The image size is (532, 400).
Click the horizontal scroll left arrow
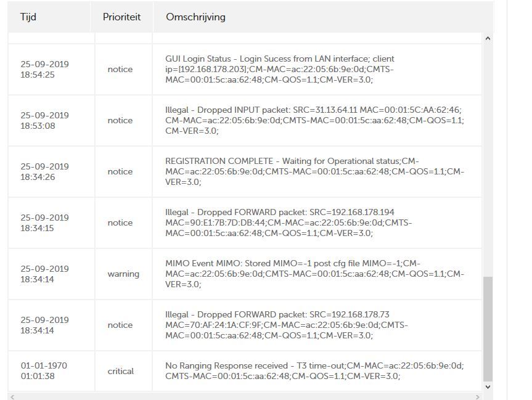coord(12,396)
